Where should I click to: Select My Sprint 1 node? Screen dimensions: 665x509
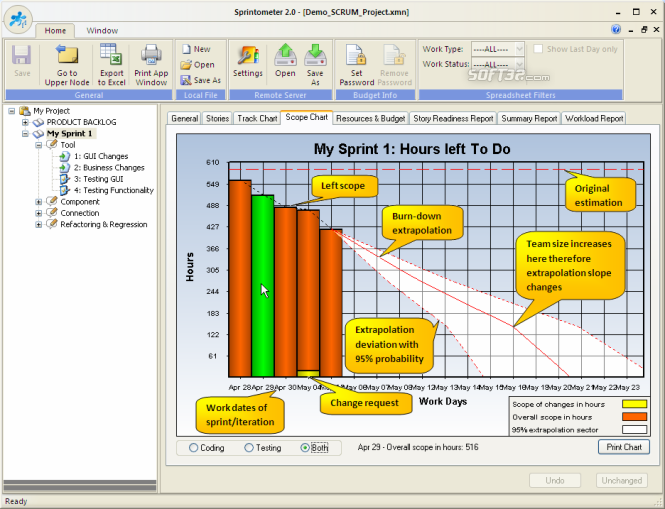point(70,133)
